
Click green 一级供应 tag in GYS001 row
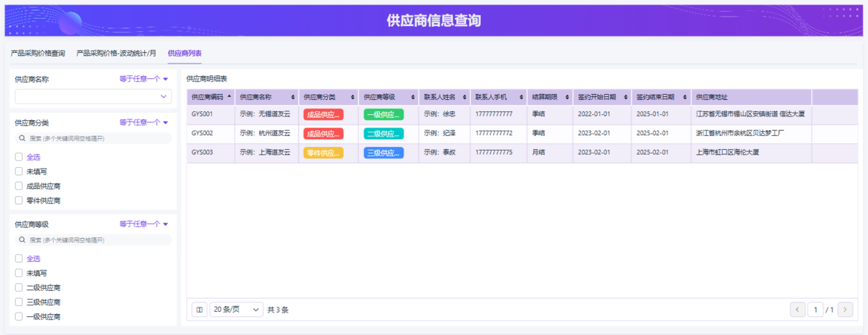pos(383,114)
